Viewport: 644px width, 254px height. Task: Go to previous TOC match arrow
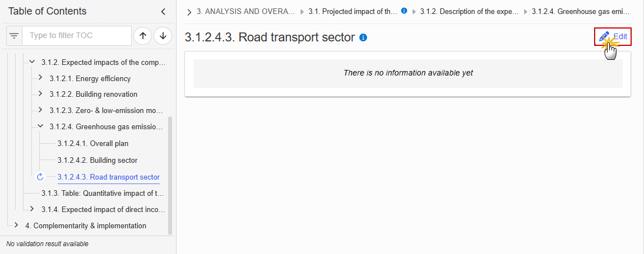(143, 36)
